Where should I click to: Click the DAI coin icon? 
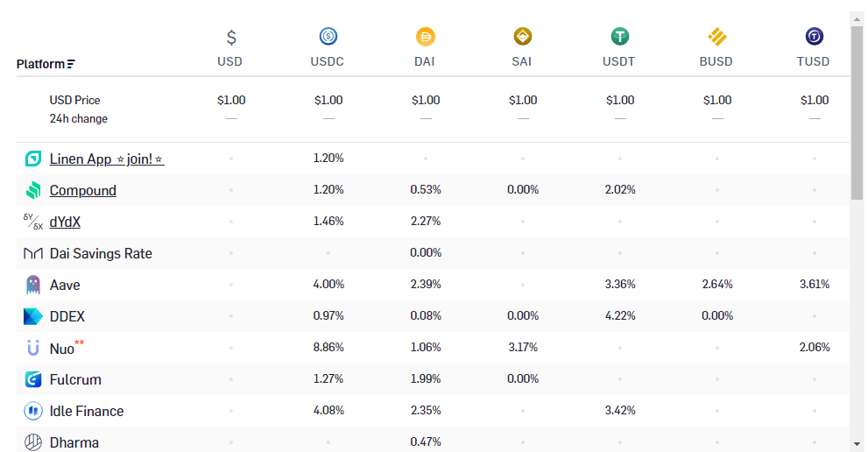pos(426,37)
